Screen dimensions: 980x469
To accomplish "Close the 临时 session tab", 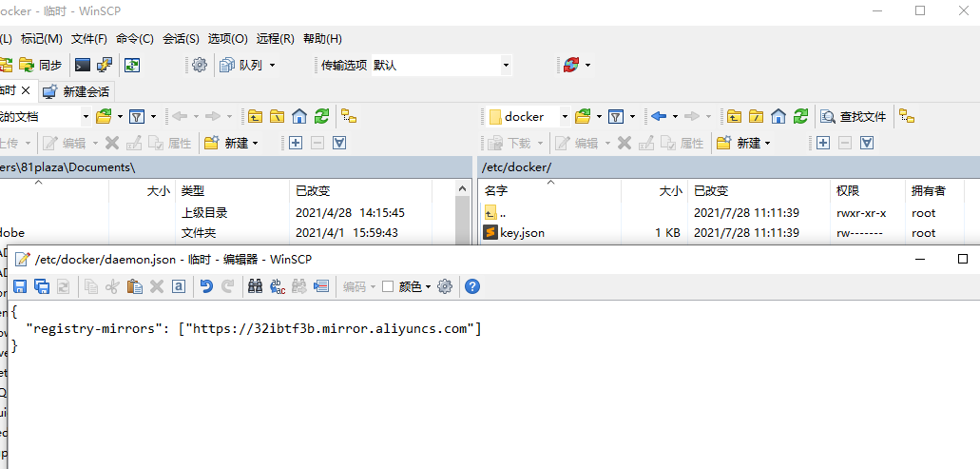I will 26,90.
